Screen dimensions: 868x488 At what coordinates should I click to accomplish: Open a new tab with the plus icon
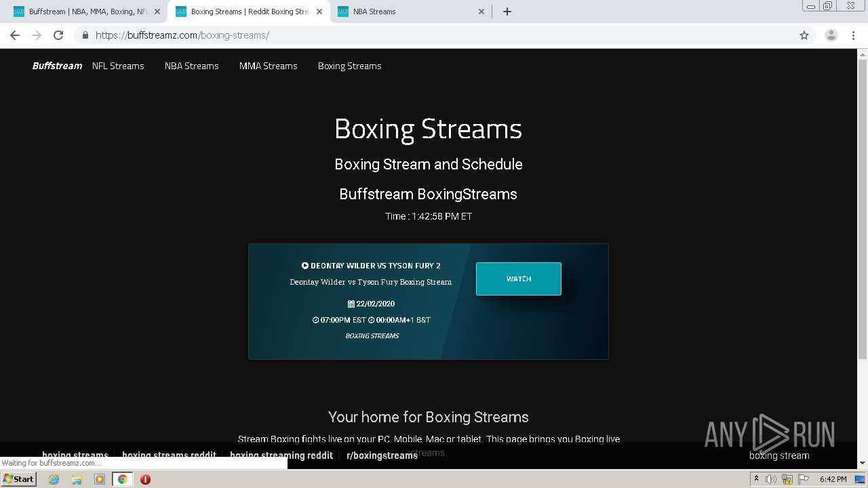click(507, 12)
